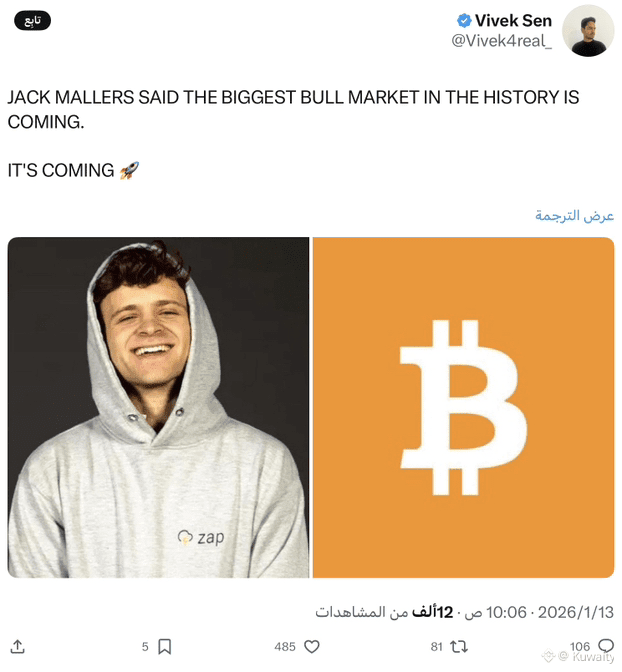This screenshot has height=672, width=622.
Task: Open replies via speech bubble icon
Action: tap(606, 646)
